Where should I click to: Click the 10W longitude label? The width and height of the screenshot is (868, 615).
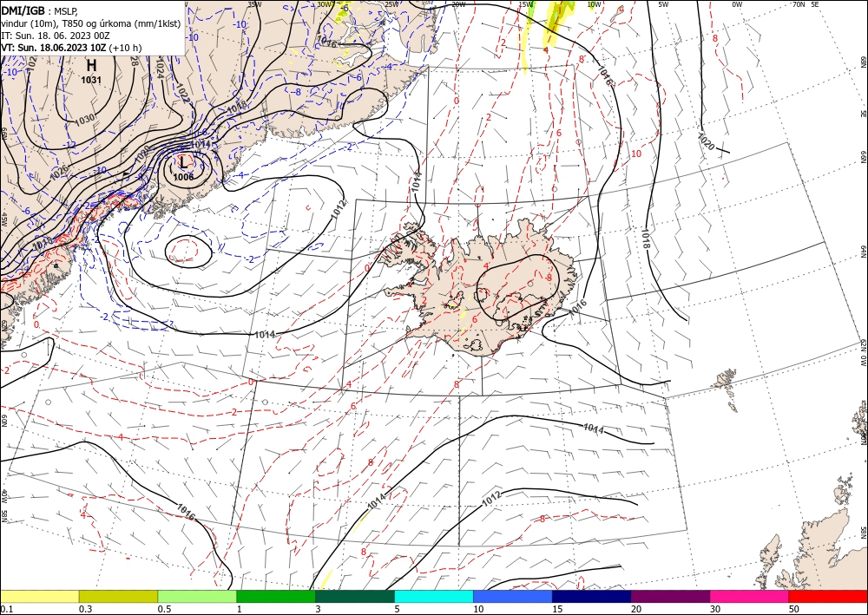[x=594, y=4]
